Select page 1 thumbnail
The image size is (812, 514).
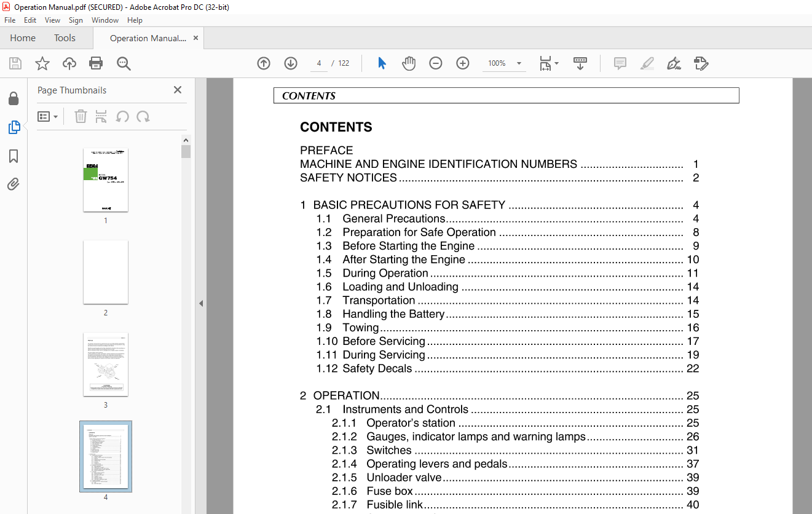106,180
